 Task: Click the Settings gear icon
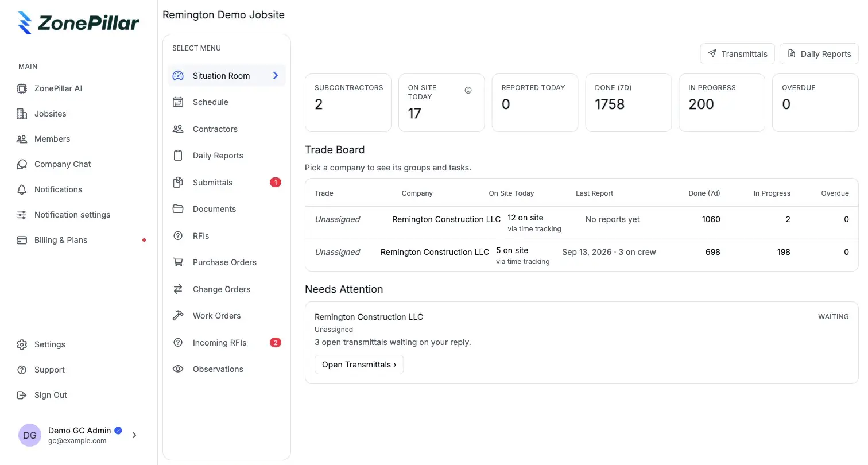(x=22, y=344)
